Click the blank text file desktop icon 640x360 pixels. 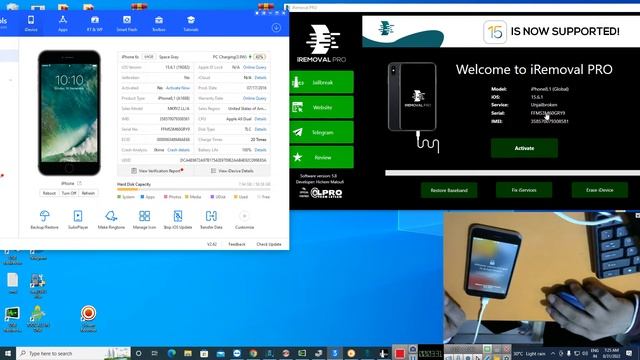pos(13,283)
